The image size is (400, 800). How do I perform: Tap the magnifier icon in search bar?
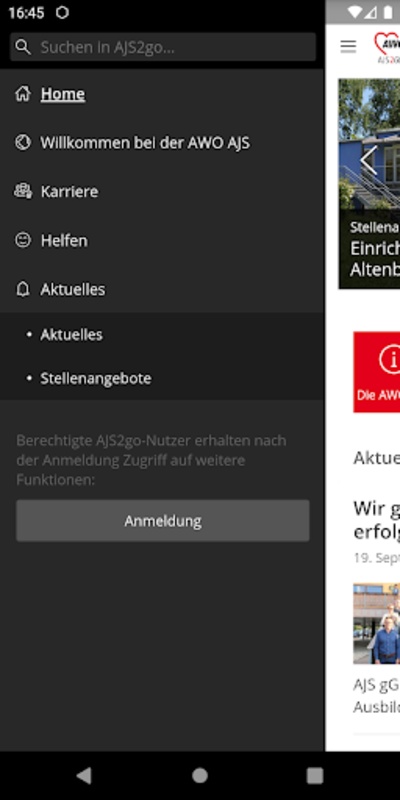pyautogui.click(x=22, y=47)
